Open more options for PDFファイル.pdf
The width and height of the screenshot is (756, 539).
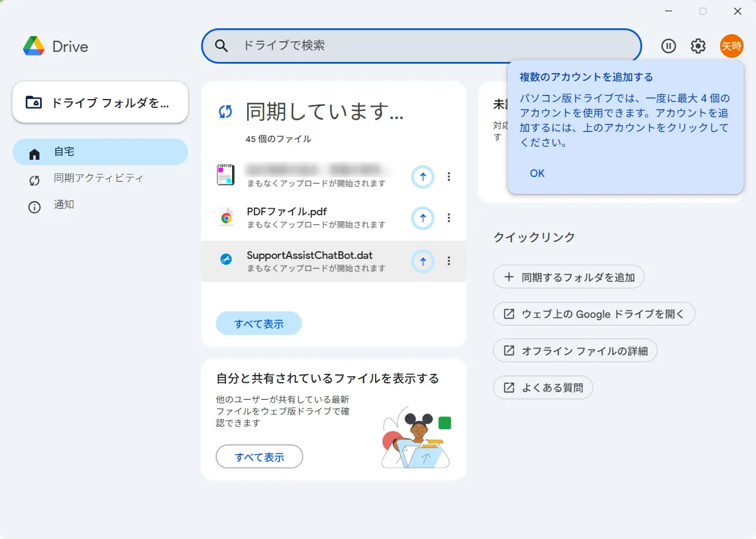449,218
